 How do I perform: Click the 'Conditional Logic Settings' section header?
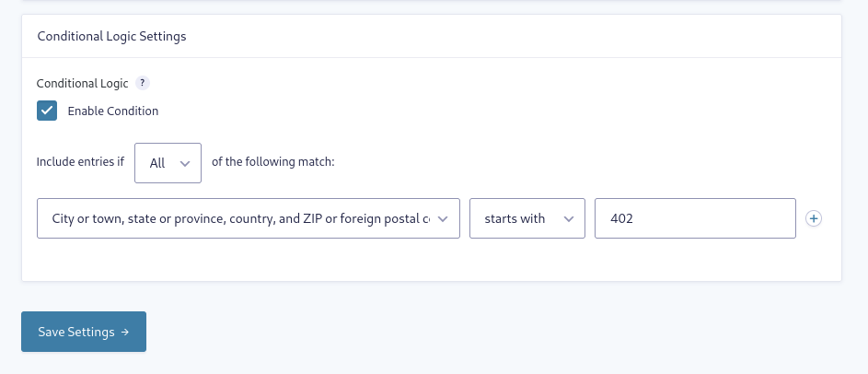[x=111, y=36]
